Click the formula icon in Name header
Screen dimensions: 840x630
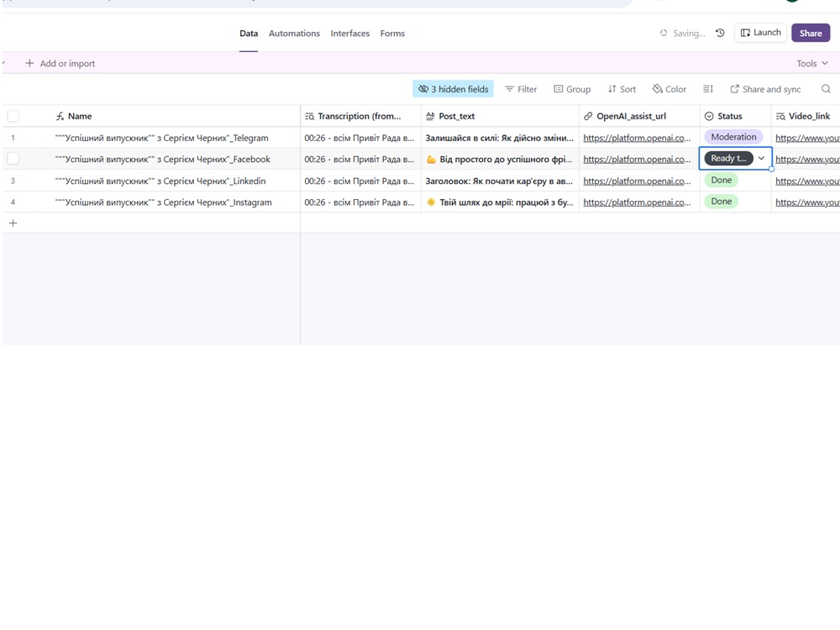[60, 116]
